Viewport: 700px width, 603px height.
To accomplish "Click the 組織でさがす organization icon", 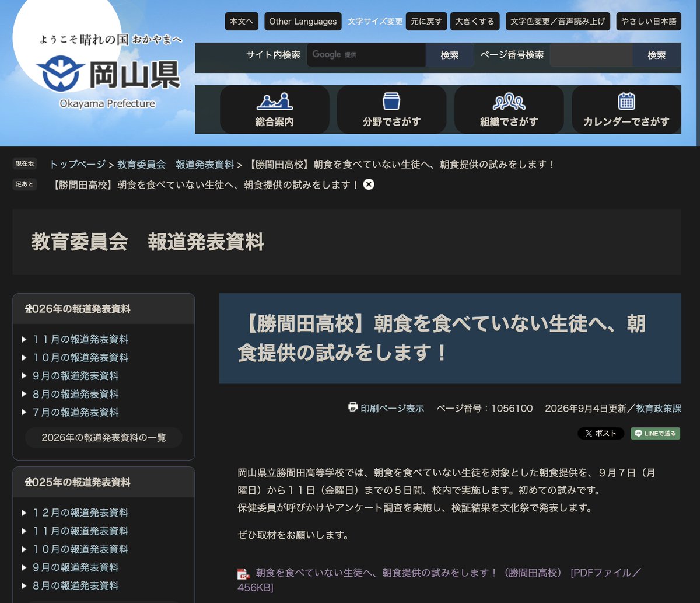I will tap(509, 102).
